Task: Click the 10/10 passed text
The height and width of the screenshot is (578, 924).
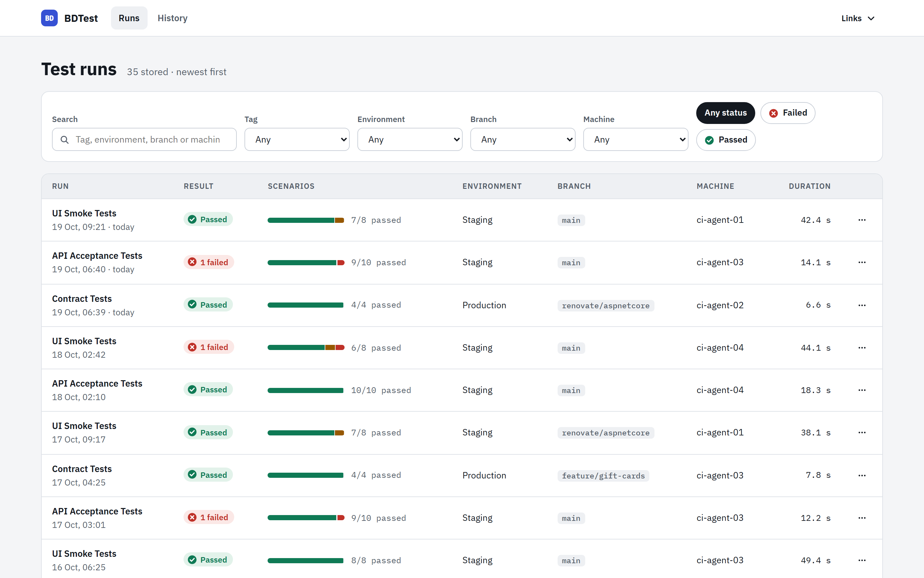Action: [x=381, y=390]
